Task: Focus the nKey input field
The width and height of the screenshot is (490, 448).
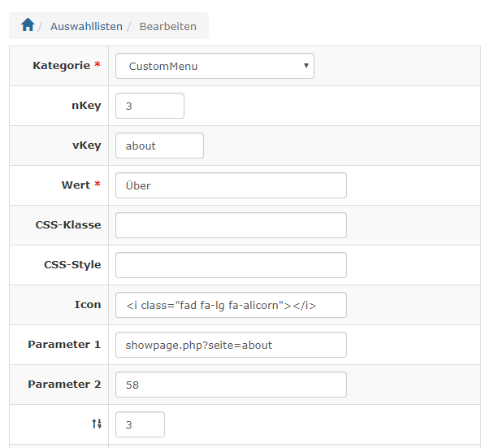Action: coord(150,106)
